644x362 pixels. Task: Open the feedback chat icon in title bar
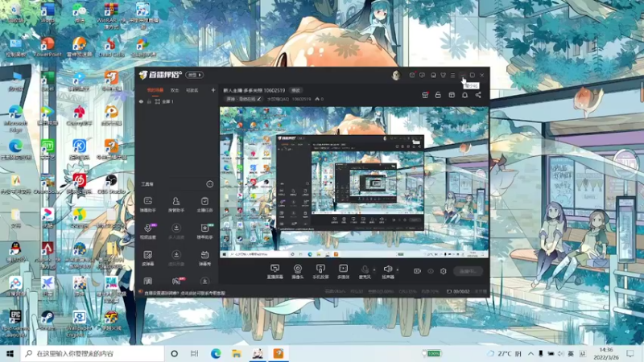click(422, 75)
